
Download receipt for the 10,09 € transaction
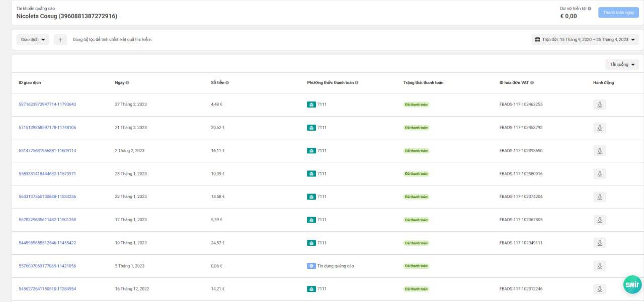(599, 174)
